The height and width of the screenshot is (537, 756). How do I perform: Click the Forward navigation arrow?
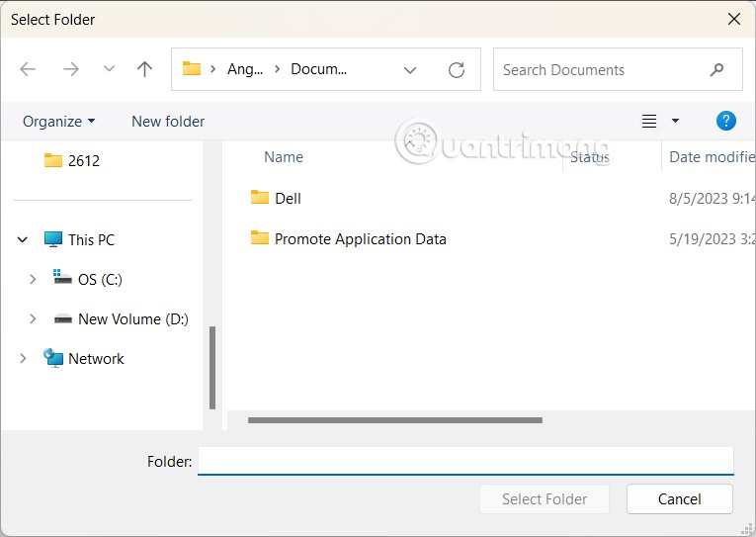coord(71,69)
